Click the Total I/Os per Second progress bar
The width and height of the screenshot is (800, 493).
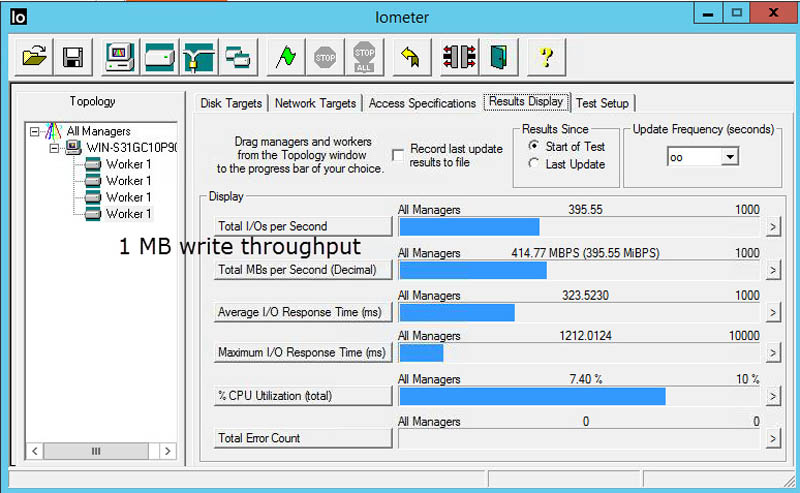(580, 227)
